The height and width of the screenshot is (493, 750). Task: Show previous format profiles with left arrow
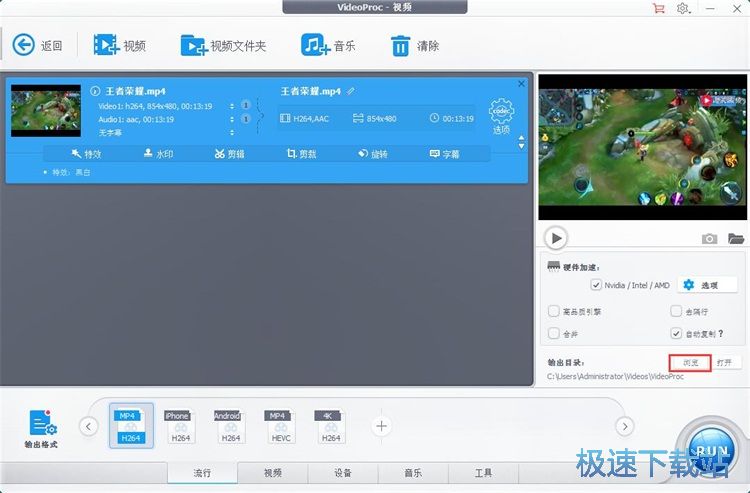(88, 426)
